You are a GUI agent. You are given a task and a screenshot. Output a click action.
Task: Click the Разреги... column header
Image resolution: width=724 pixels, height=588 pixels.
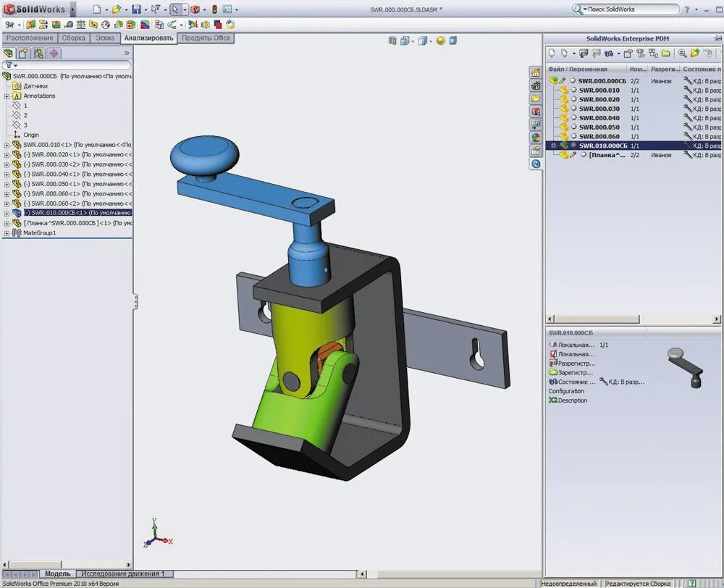665,69
